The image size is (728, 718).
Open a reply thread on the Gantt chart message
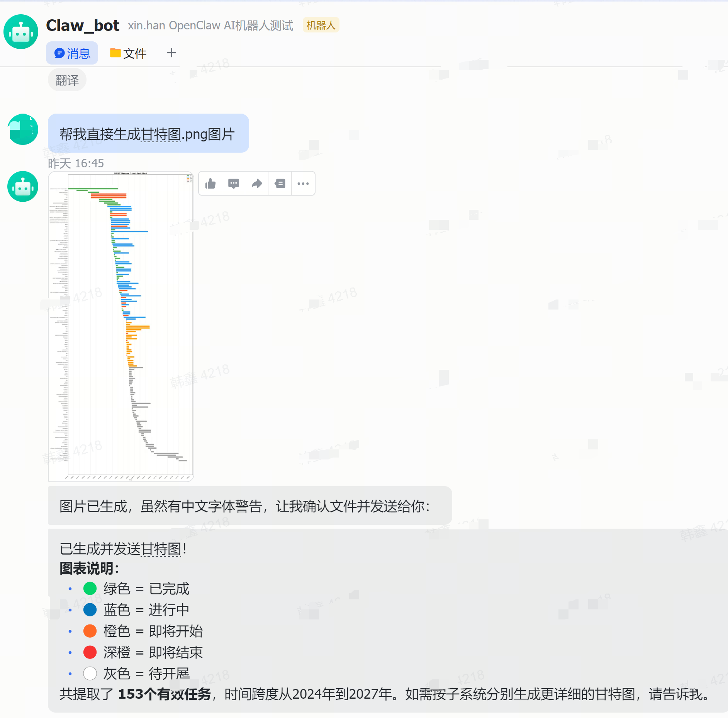(233, 184)
